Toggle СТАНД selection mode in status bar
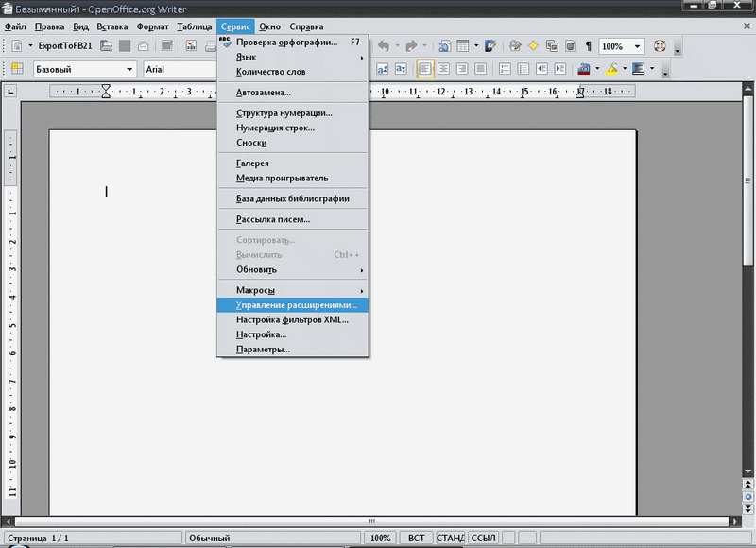Image resolution: width=756 pixels, height=548 pixels. (x=450, y=538)
